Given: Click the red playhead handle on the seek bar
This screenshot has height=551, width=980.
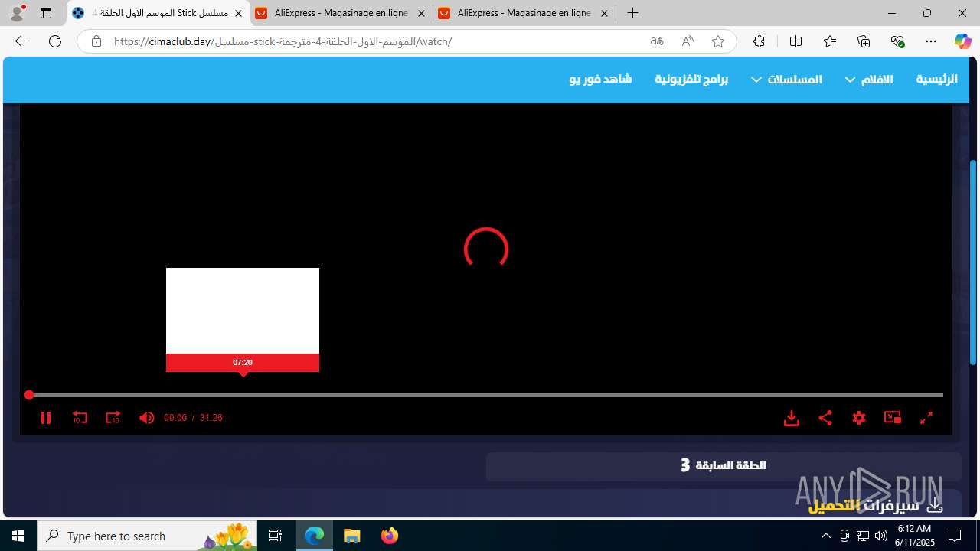Looking at the screenshot, I should tap(29, 395).
